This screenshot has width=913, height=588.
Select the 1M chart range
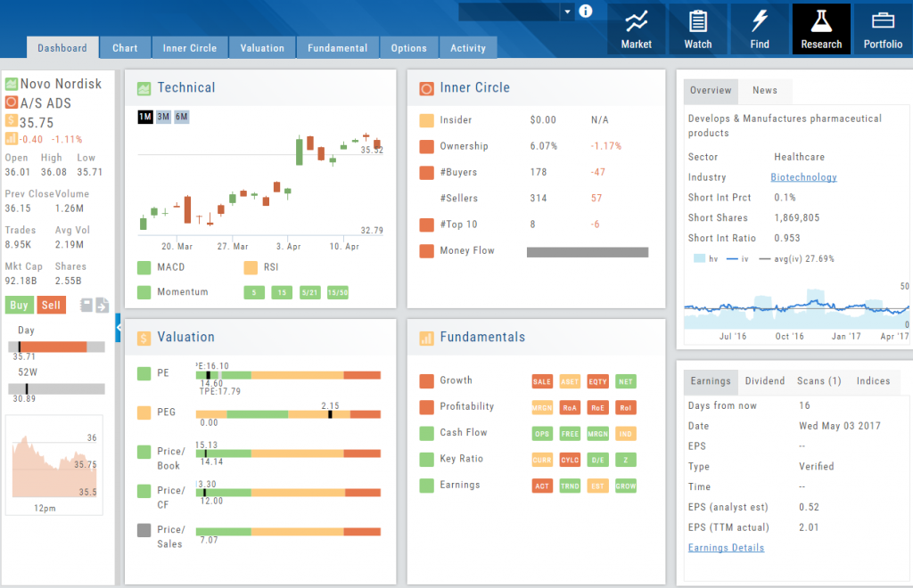145,118
